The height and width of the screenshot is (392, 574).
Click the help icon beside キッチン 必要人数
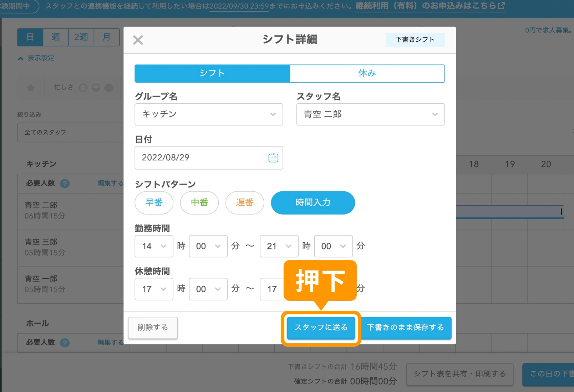click(65, 183)
